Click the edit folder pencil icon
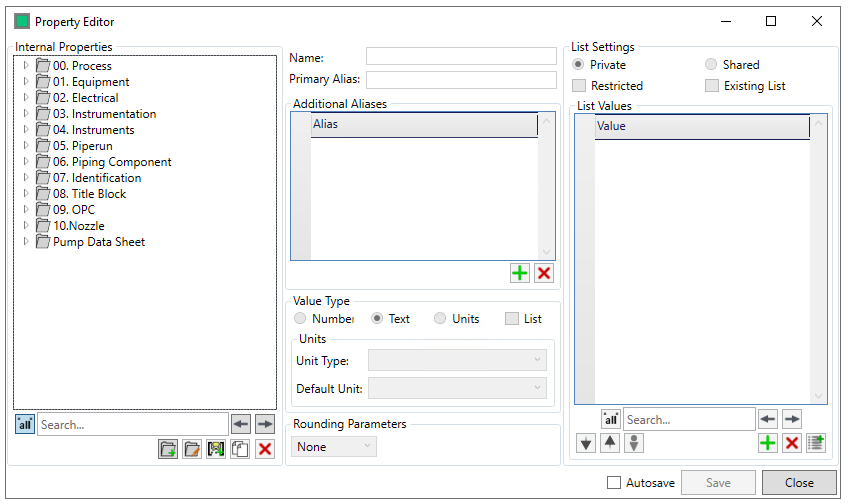Image resolution: width=848 pixels, height=503 pixels. [192, 450]
